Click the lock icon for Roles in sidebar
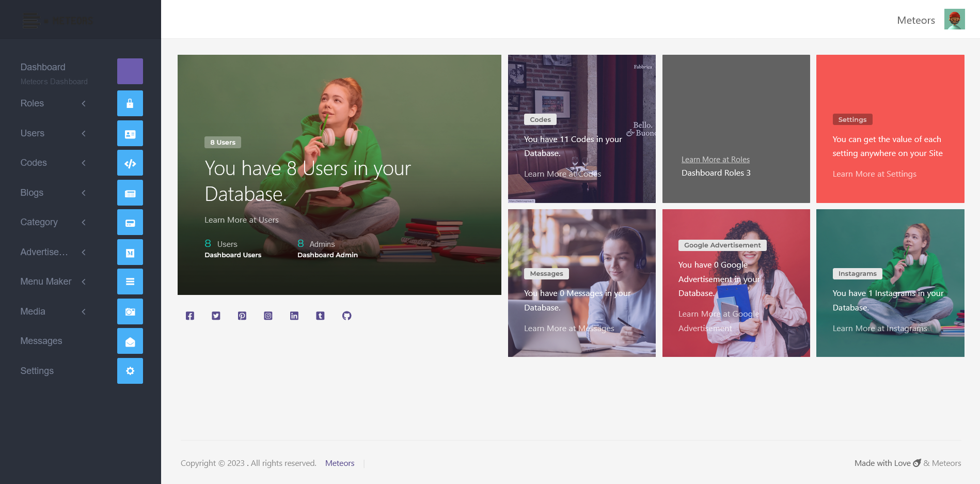This screenshot has width=980, height=484. click(130, 103)
